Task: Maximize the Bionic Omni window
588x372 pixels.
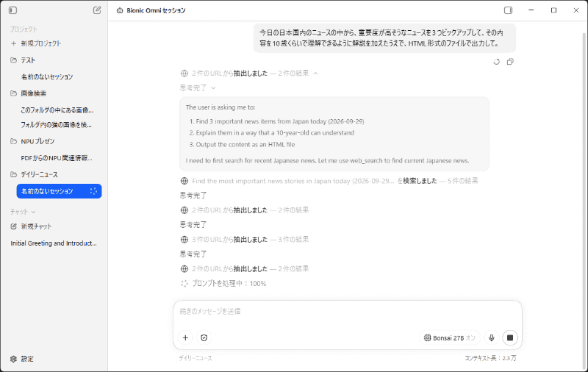Action: coord(553,10)
